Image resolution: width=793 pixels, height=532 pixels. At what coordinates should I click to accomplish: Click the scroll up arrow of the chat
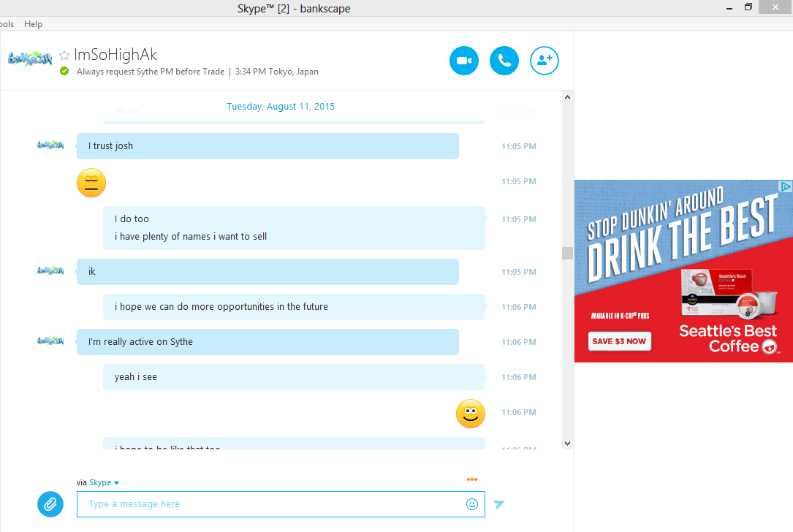coord(567,98)
